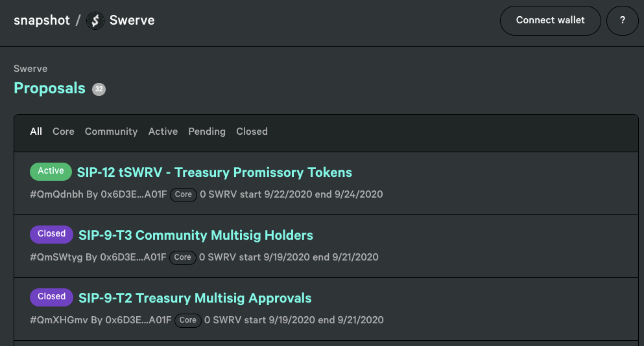Click the Closed badge on SIP-9-T3

coord(51,234)
